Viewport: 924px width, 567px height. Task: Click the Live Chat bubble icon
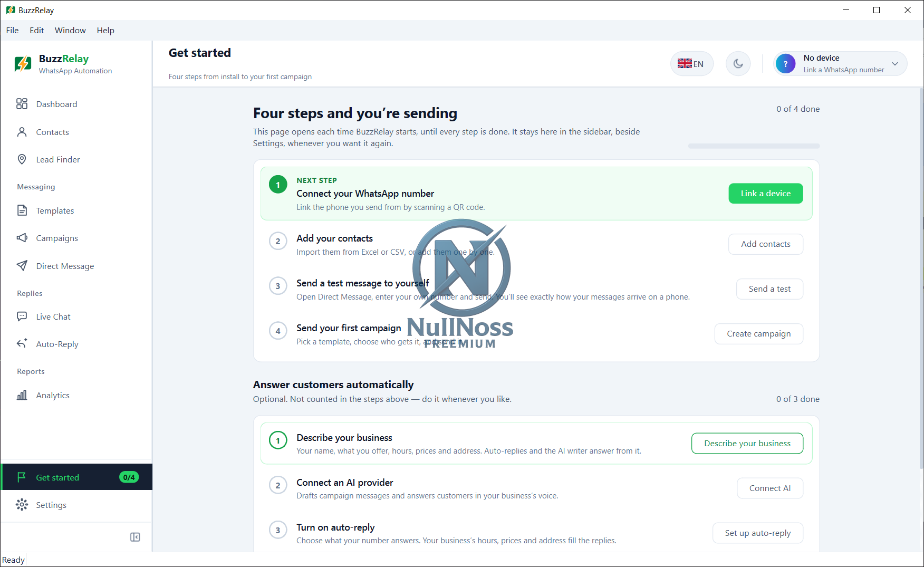click(22, 316)
